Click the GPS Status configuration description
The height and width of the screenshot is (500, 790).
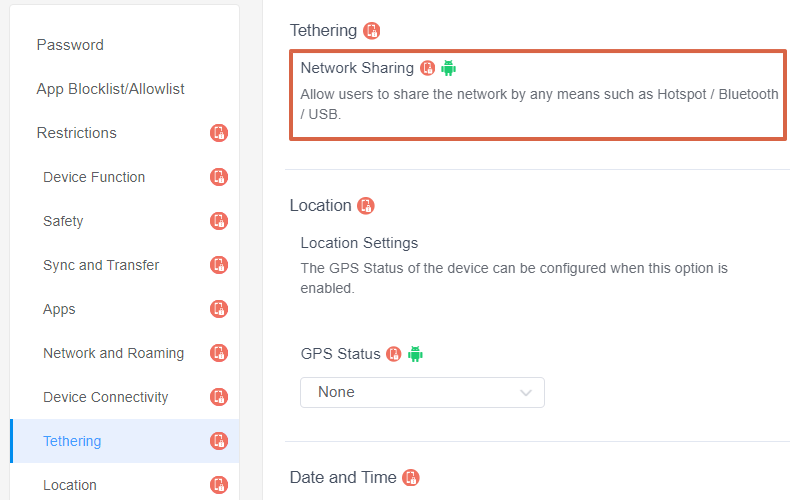click(x=514, y=278)
